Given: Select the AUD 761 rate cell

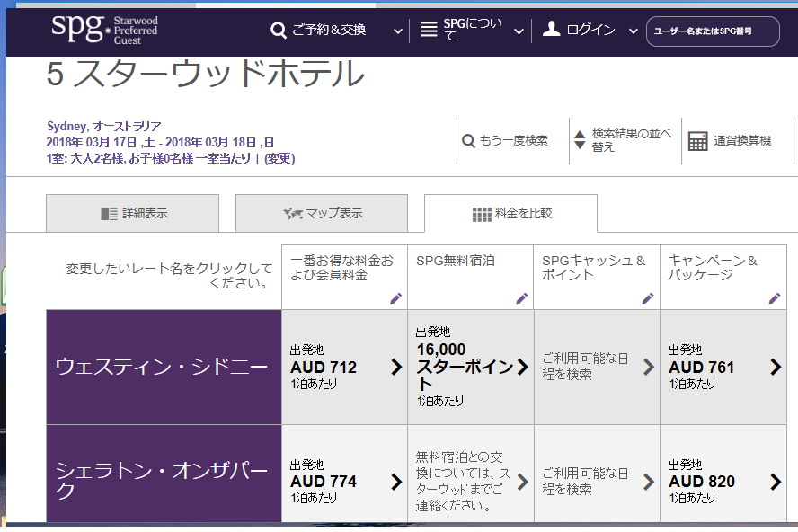Looking at the screenshot, I should [x=723, y=367].
